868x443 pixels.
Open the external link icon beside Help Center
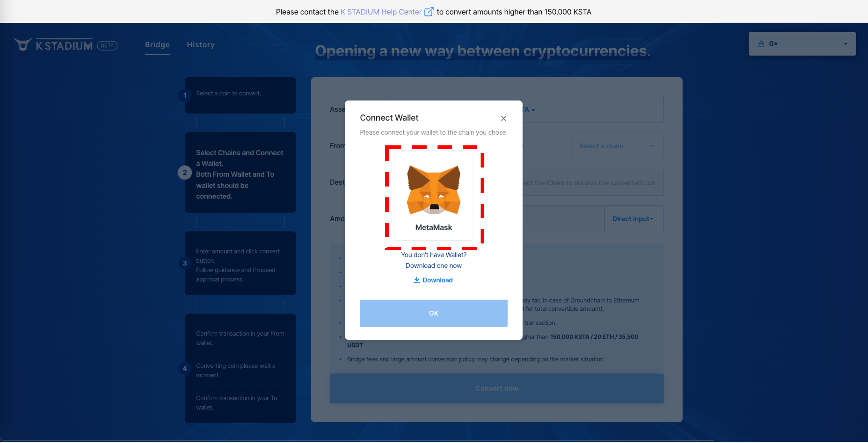pyautogui.click(x=429, y=12)
